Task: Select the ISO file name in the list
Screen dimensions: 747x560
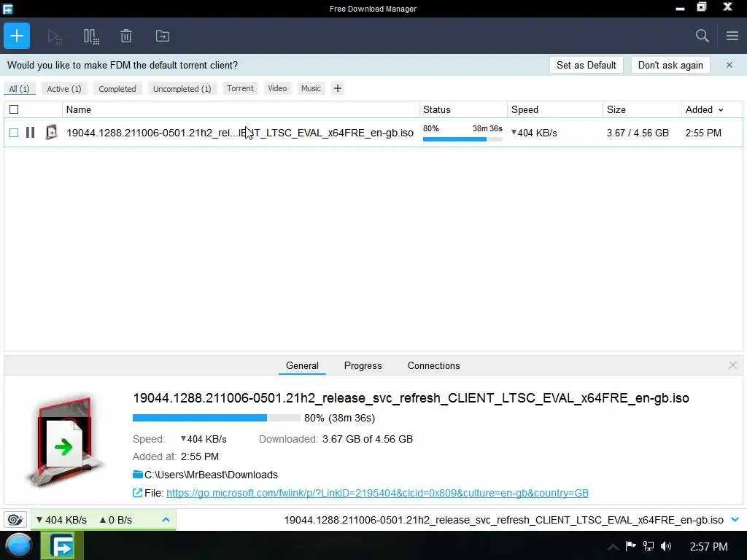Action: [239, 133]
